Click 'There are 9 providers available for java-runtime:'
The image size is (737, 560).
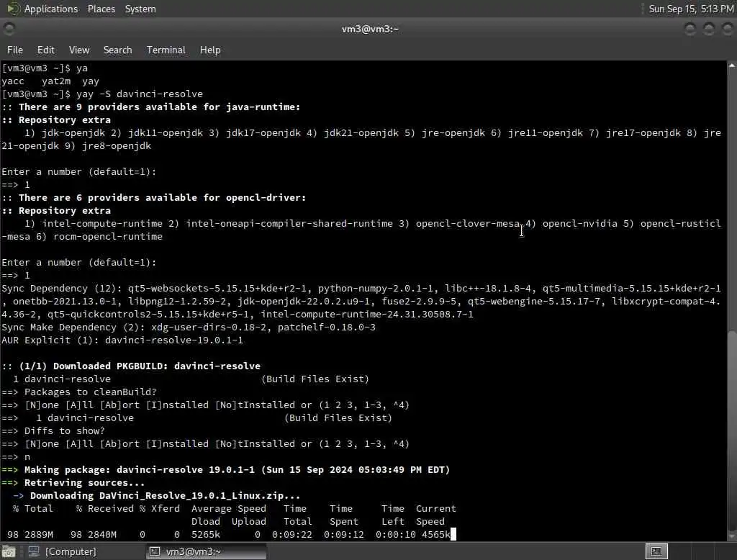[159, 107]
